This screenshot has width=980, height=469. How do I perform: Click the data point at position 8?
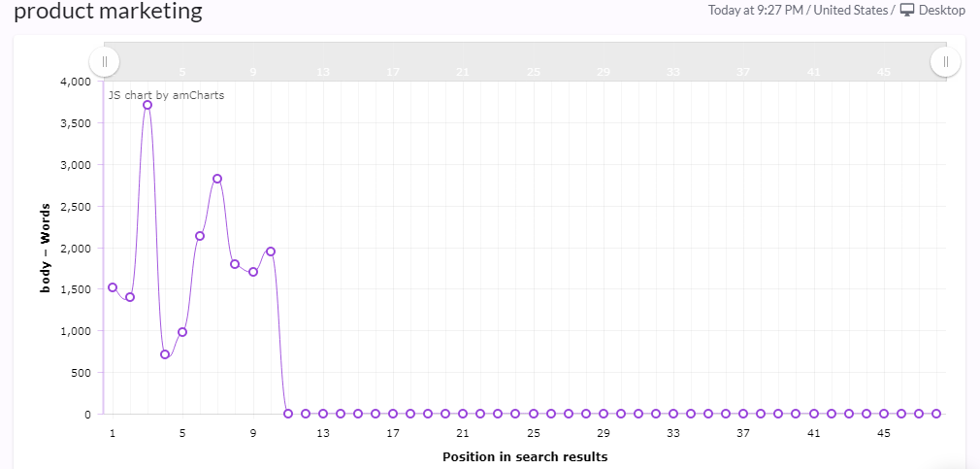click(235, 264)
